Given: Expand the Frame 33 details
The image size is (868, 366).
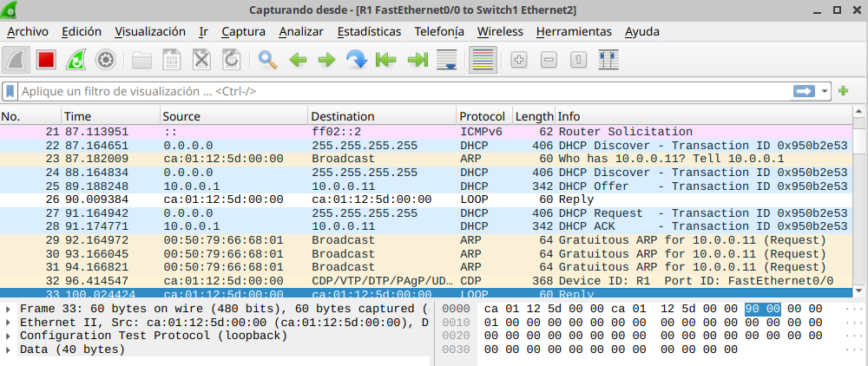Looking at the screenshot, I should click(9, 309).
